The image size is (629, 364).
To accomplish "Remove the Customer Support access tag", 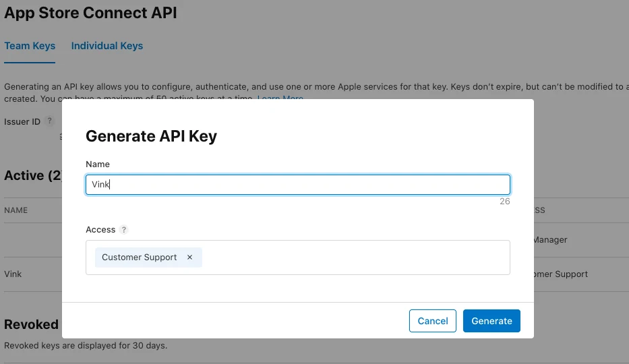I will [x=189, y=257].
